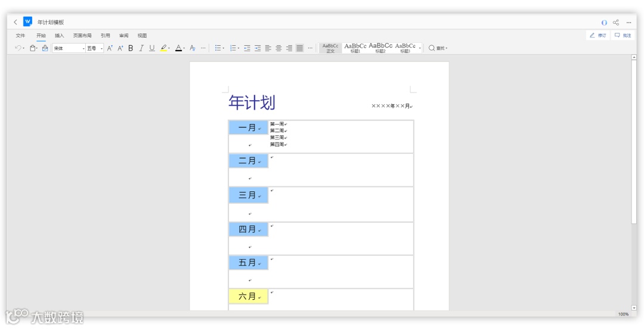
Task: Click the blue circular collaboration icon
Action: point(604,23)
